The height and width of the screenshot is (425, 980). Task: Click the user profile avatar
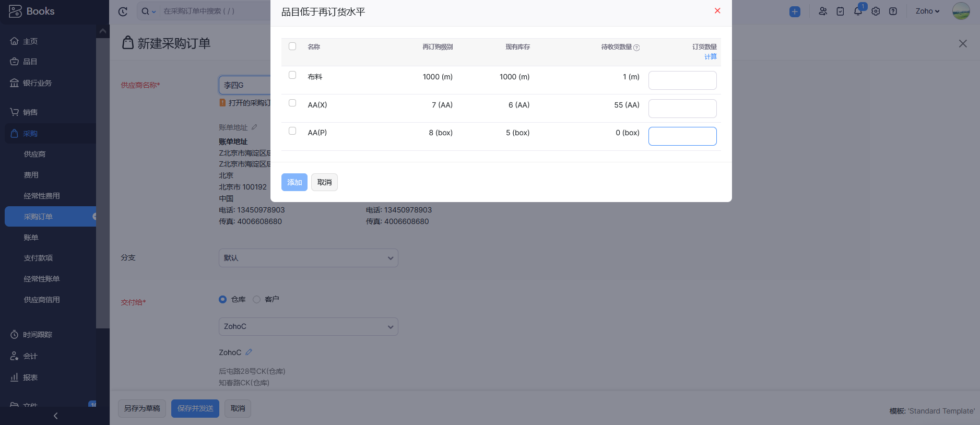point(961,11)
